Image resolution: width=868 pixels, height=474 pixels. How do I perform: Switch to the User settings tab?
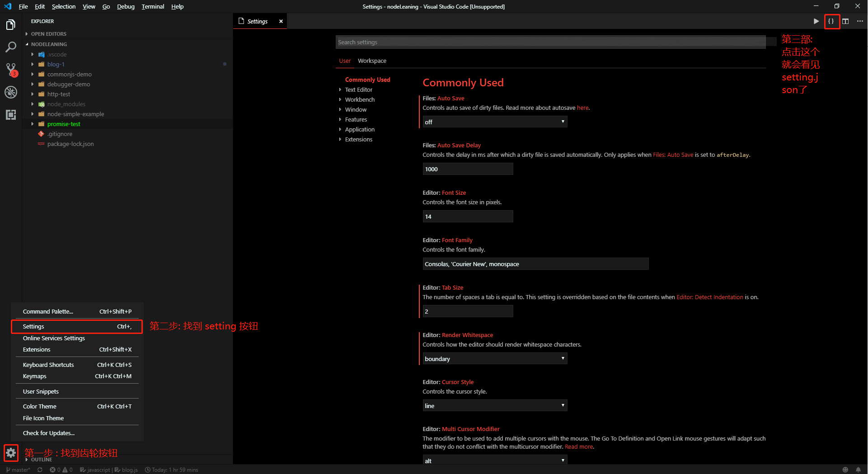pyautogui.click(x=345, y=61)
